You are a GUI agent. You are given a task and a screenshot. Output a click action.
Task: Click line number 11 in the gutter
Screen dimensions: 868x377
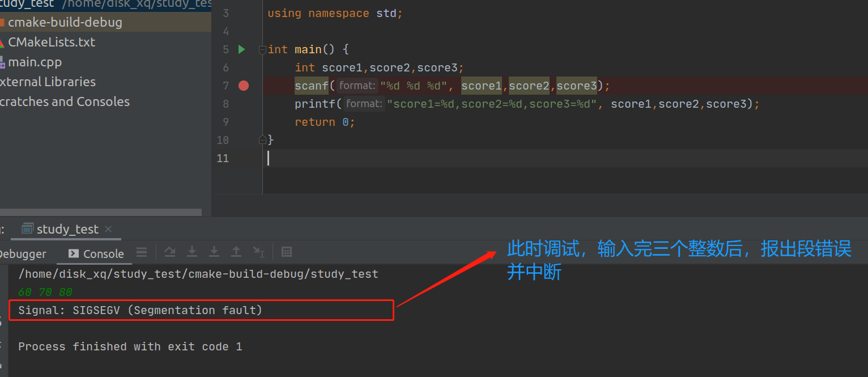[223, 158]
